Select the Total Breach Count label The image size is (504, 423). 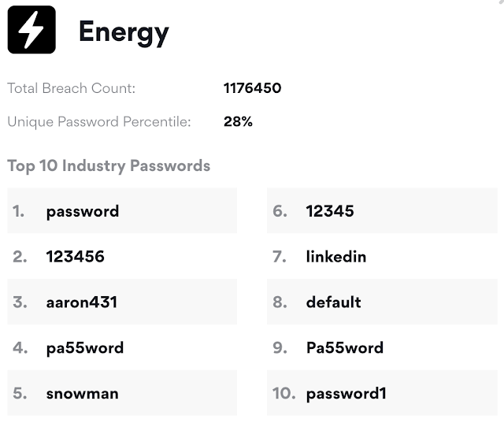72,88
